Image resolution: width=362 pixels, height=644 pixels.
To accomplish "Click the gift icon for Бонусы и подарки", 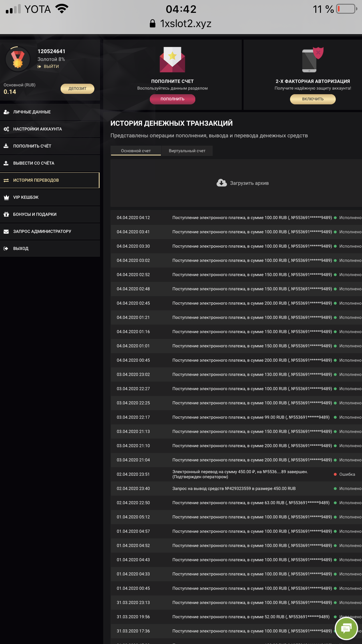I will coord(6,214).
